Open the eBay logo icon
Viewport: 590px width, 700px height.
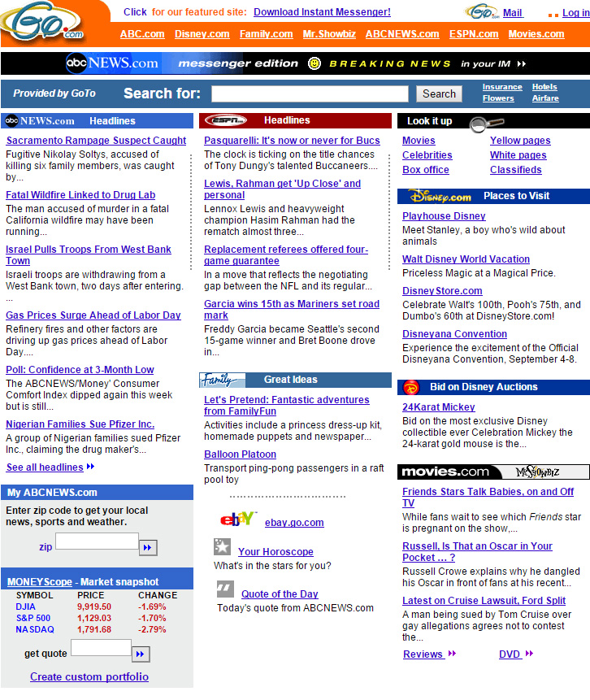point(238,520)
